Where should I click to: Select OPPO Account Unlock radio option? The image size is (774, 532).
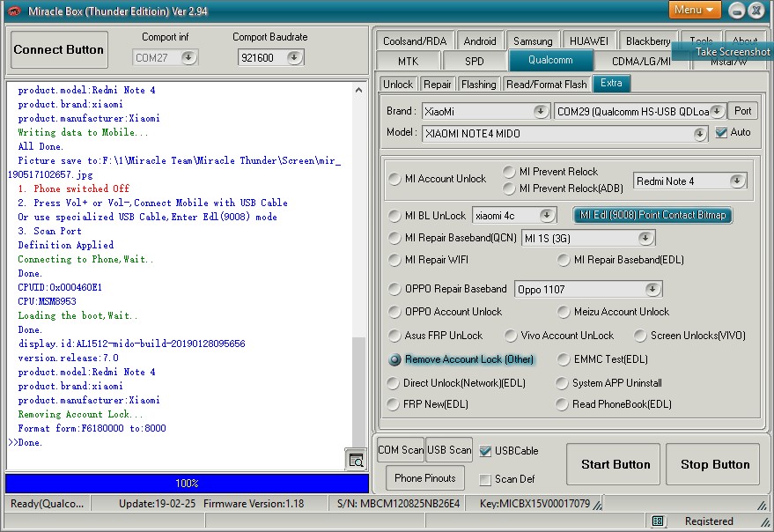pos(394,312)
